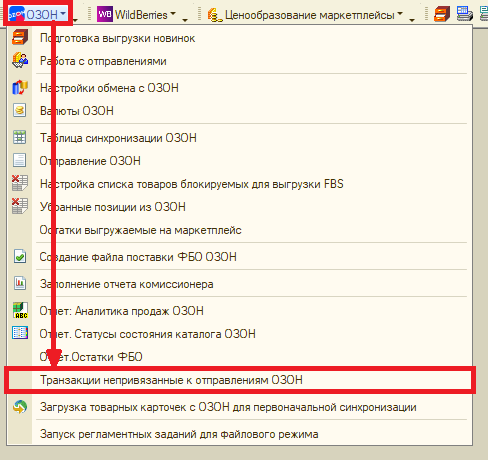Select Запуск регламентных заданий для файлового режима
The image size is (488, 460).
coord(179,434)
